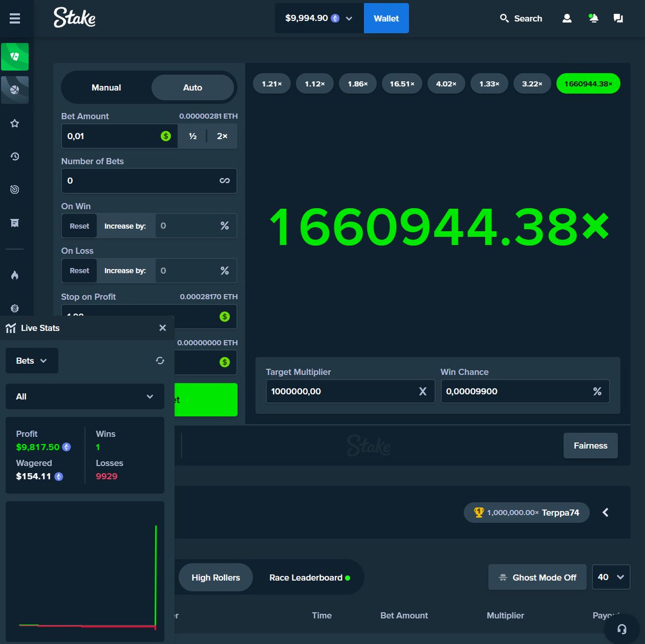
Task: Click the green 1660944.38× result pill
Action: coord(588,84)
